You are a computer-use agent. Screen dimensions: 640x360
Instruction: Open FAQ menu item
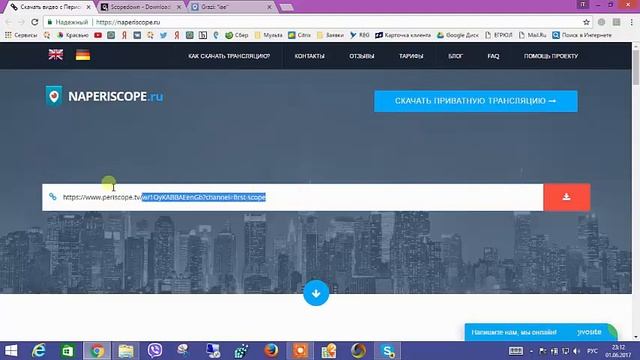(x=493, y=56)
